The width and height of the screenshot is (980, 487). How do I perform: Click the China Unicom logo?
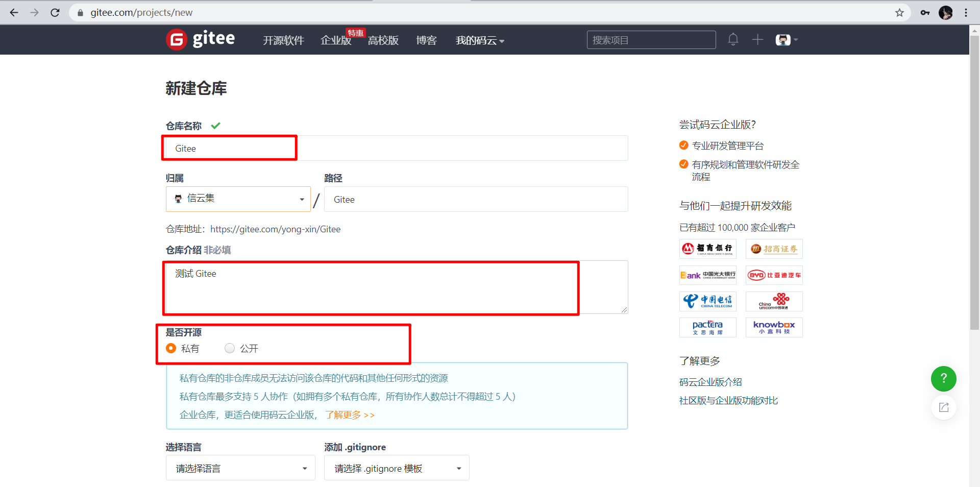click(x=774, y=301)
